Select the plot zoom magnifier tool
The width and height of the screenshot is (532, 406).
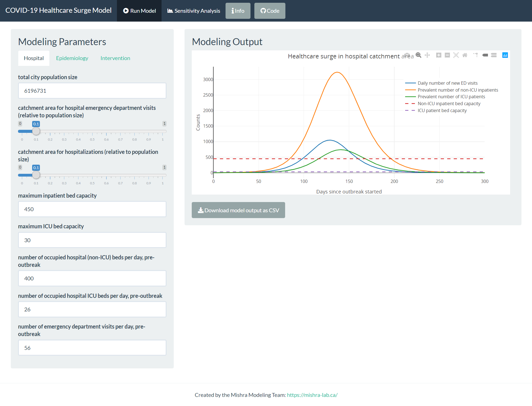(x=418, y=55)
